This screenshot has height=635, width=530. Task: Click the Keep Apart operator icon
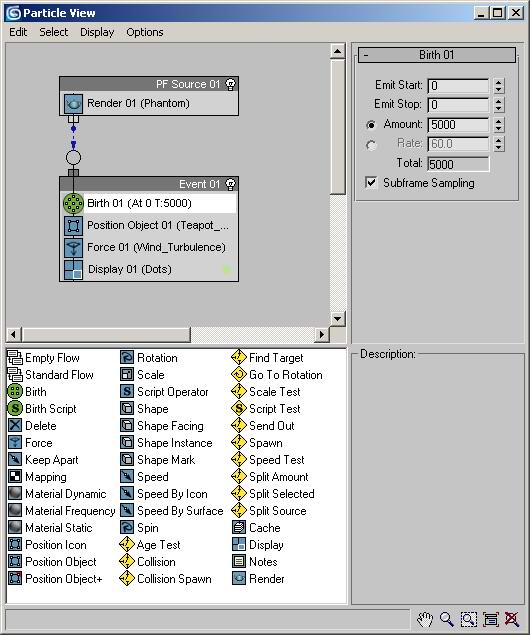click(x=15, y=460)
